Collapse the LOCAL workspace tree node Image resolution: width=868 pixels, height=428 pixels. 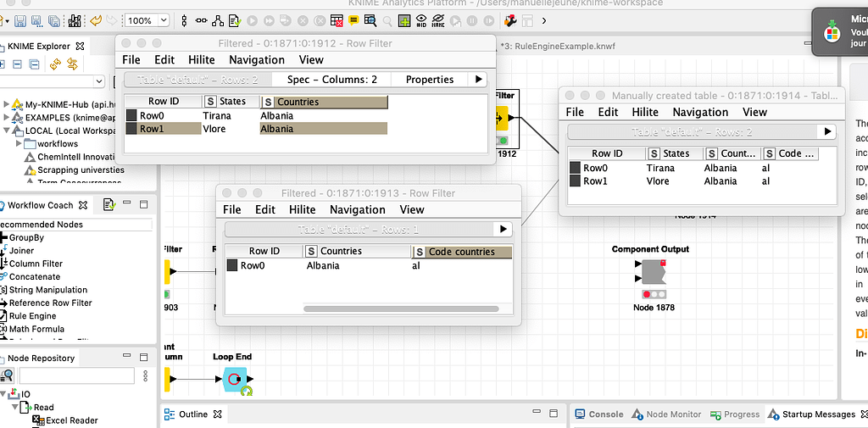pos(6,131)
